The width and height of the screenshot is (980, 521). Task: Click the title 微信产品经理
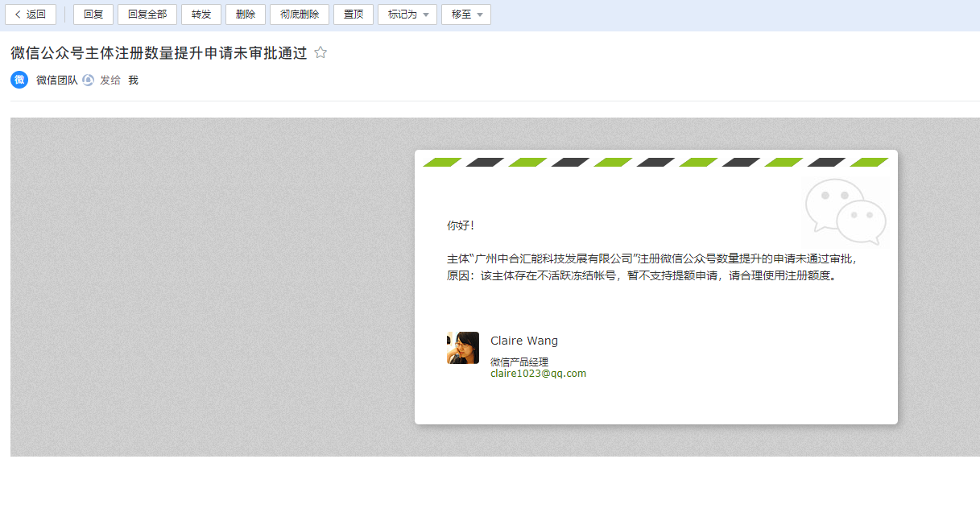click(519, 362)
